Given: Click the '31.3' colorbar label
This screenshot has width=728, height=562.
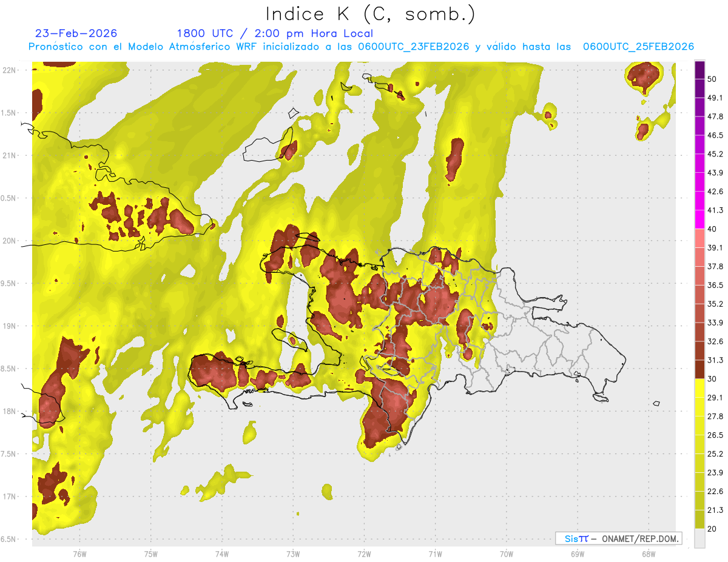Looking at the screenshot, I should click(715, 360).
